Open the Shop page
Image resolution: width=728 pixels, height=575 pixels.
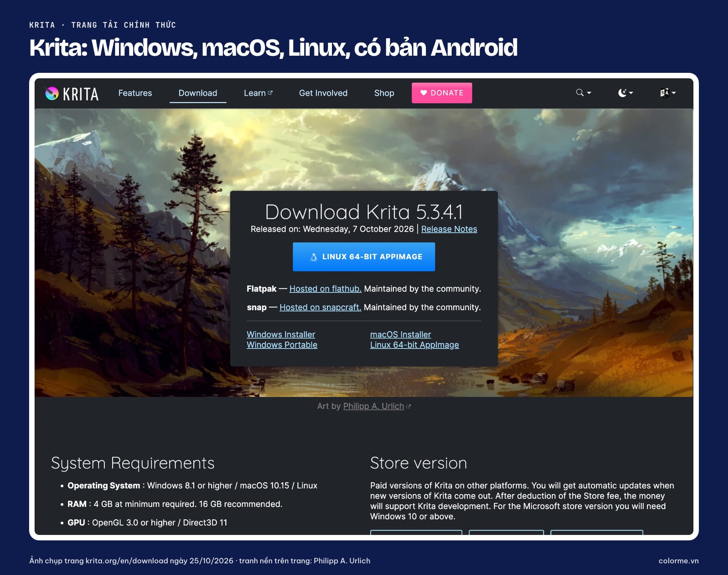pyautogui.click(x=384, y=93)
